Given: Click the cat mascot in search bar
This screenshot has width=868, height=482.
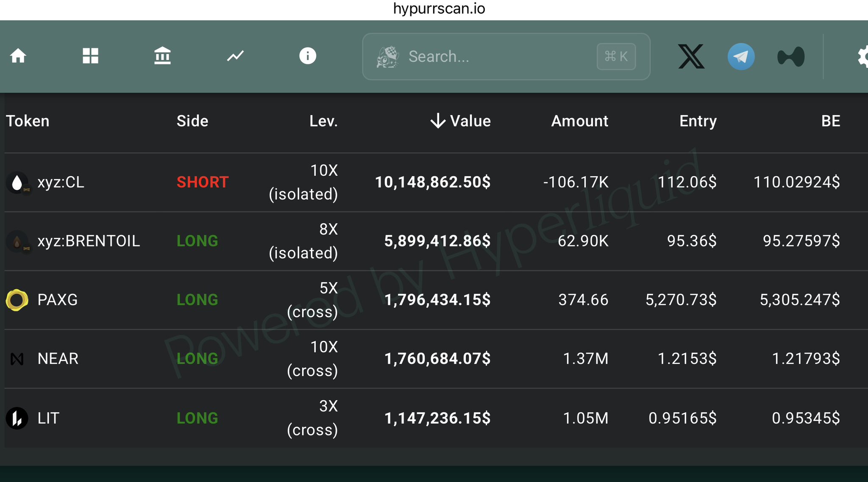Looking at the screenshot, I should pos(388,57).
